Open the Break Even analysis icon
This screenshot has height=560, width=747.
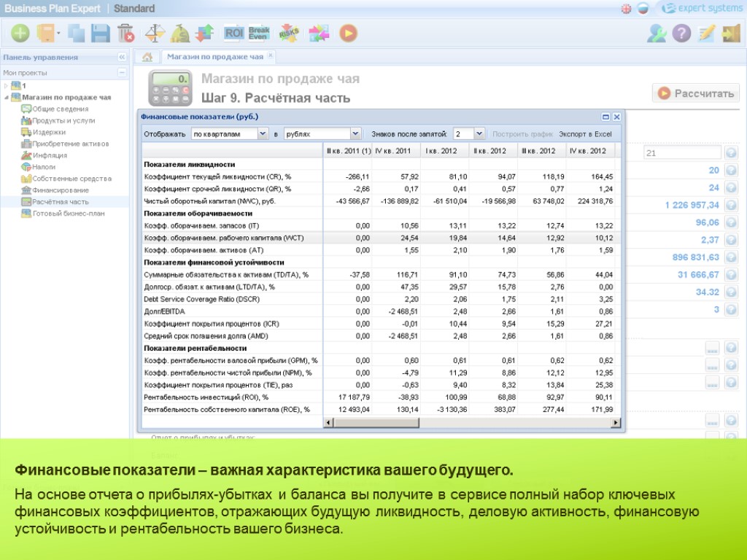[x=259, y=33]
